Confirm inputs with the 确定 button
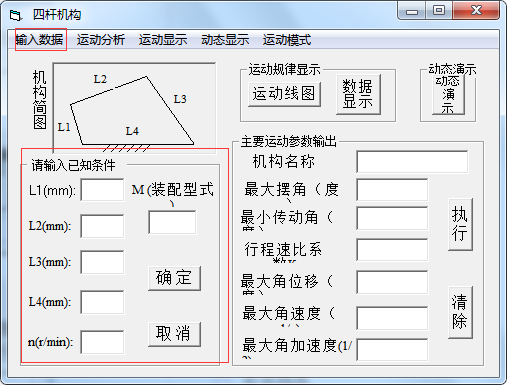 (174, 278)
